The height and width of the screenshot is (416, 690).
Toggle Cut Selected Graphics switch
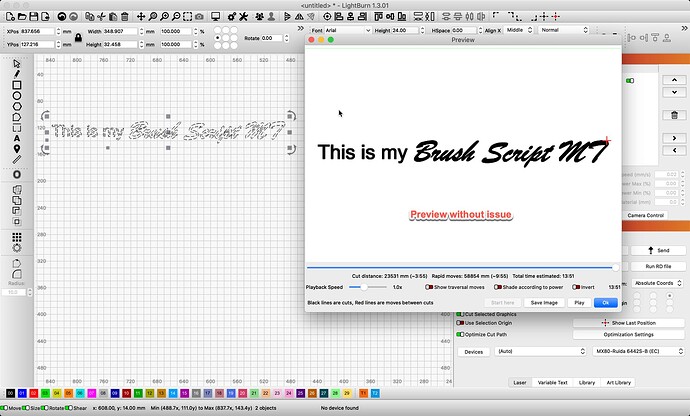[x=460, y=314]
